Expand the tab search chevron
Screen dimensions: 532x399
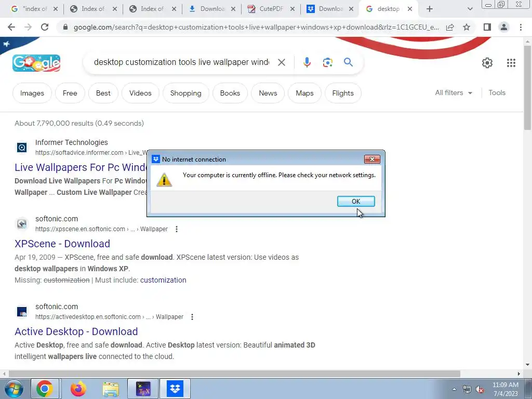470,9
